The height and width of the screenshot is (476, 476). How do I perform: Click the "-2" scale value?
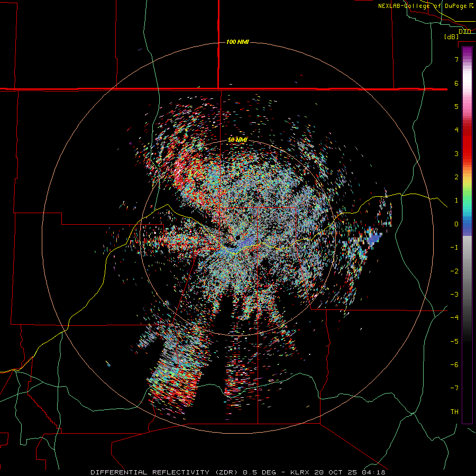point(454,271)
